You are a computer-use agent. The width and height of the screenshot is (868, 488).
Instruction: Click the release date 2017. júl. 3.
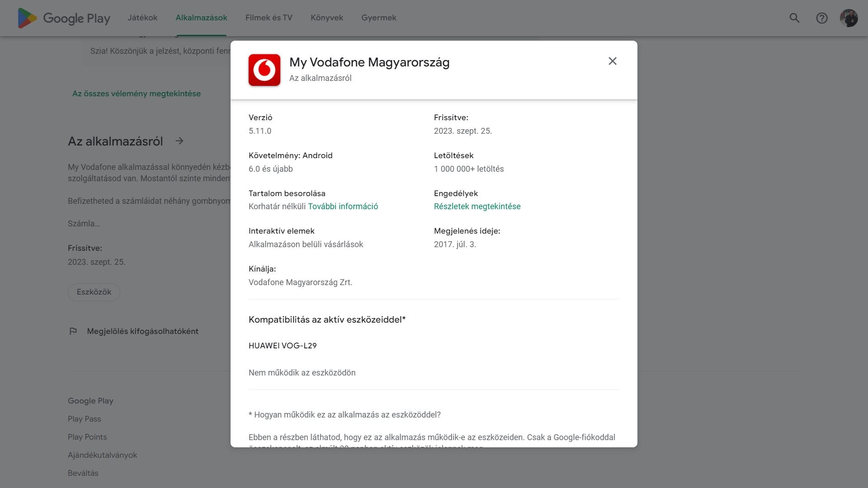(x=455, y=244)
